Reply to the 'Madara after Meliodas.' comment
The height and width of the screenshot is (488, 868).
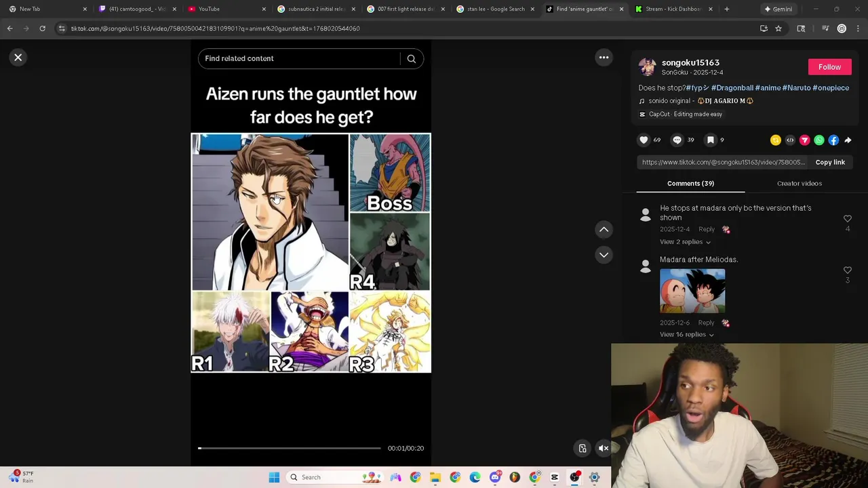click(x=707, y=323)
